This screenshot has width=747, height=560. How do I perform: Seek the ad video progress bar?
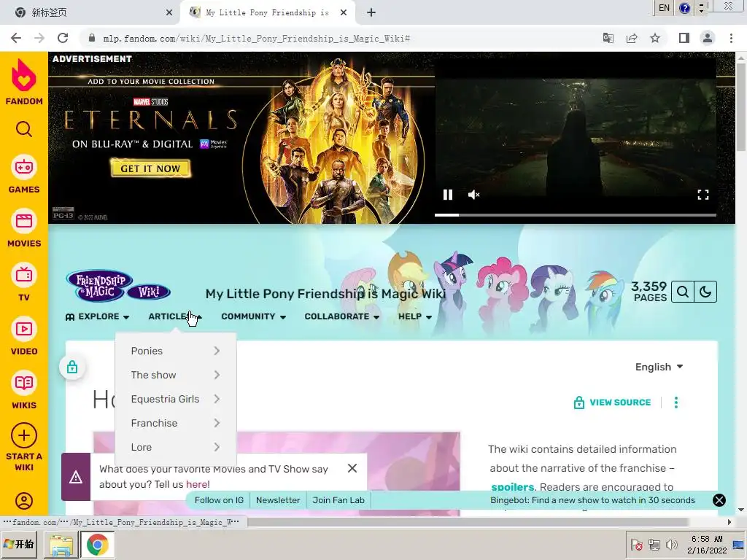[x=576, y=215]
